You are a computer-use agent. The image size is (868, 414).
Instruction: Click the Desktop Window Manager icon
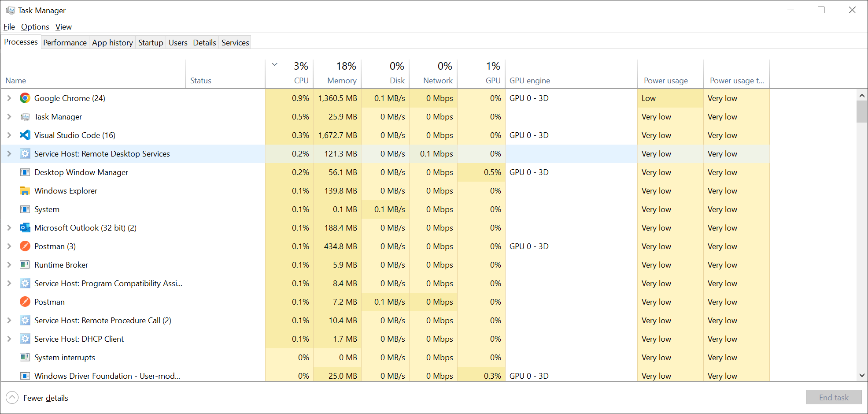point(25,172)
